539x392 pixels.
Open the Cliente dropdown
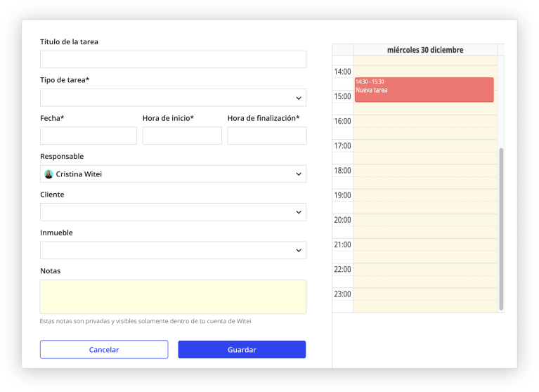pyautogui.click(x=173, y=212)
